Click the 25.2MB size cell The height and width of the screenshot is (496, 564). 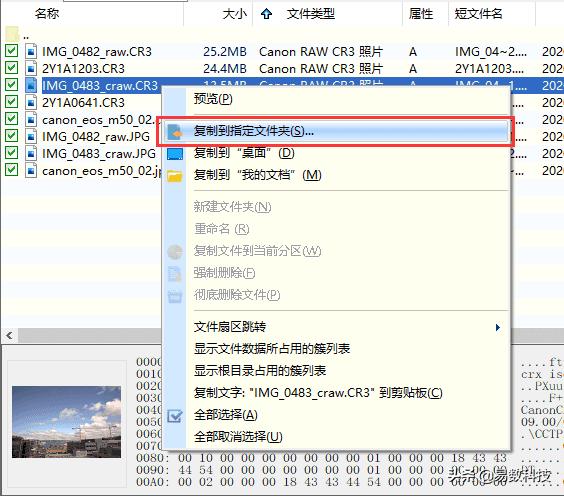click(225, 52)
